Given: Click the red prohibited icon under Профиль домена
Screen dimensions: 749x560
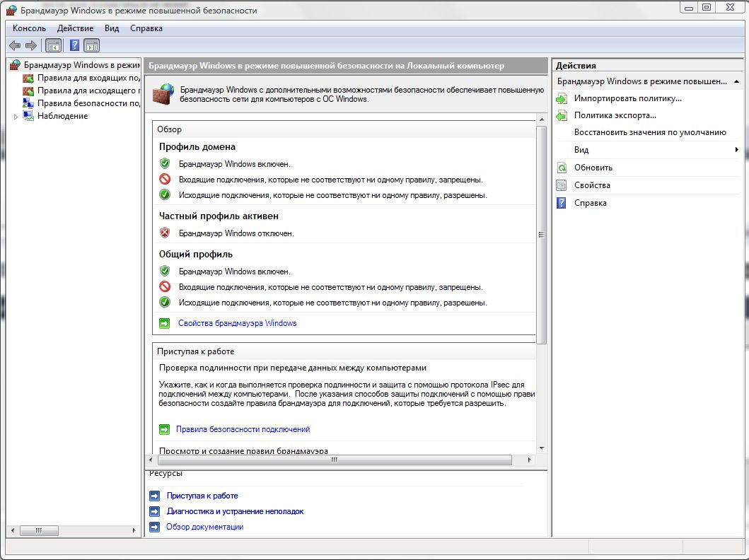Looking at the screenshot, I should [165, 180].
